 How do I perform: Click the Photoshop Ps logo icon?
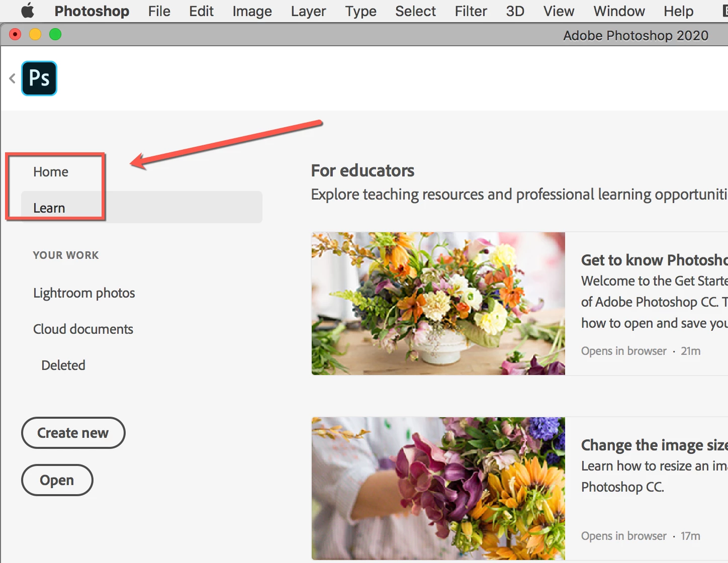(x=39, y=78)
